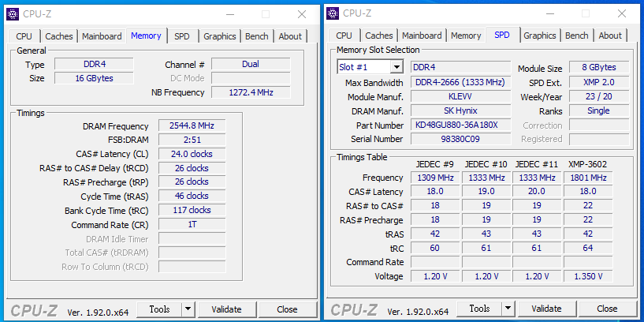This screenshot has height=322, width=644.
Task: Click memory Type field DDR4 in left window
Action: click(x=94, y=64)
